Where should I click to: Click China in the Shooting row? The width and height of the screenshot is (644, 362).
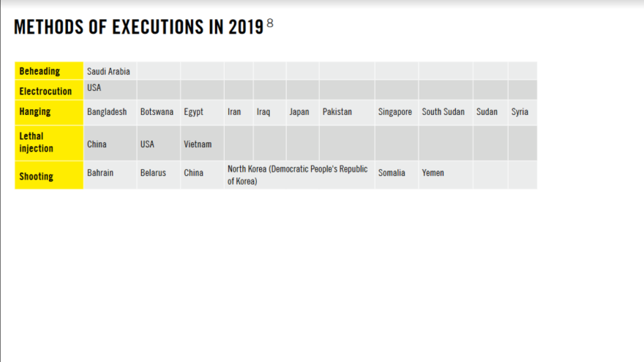tap(194, 173)
